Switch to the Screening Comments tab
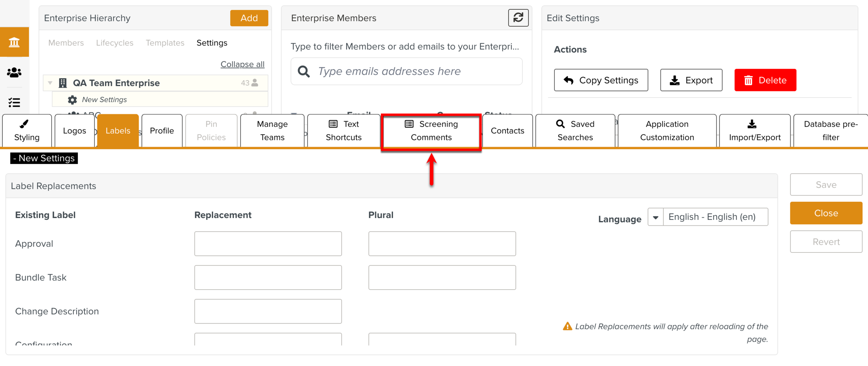 431,131
